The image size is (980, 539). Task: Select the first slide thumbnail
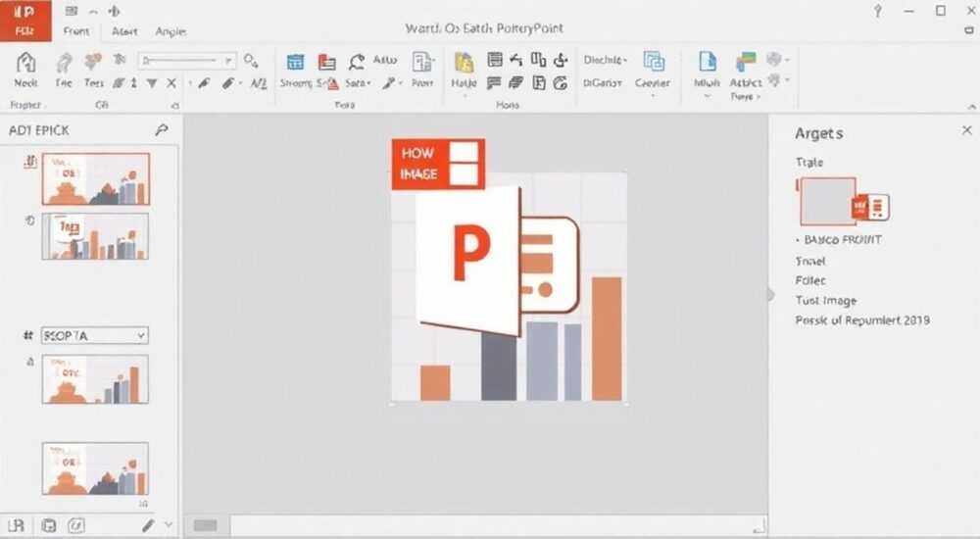pyautogui.click(x=96, y=179)
